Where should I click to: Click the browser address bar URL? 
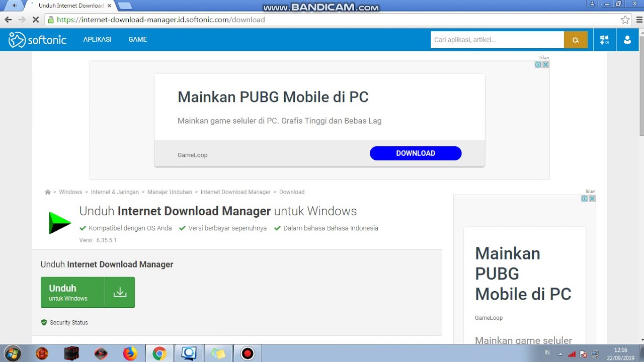click(x=161, y=20)
